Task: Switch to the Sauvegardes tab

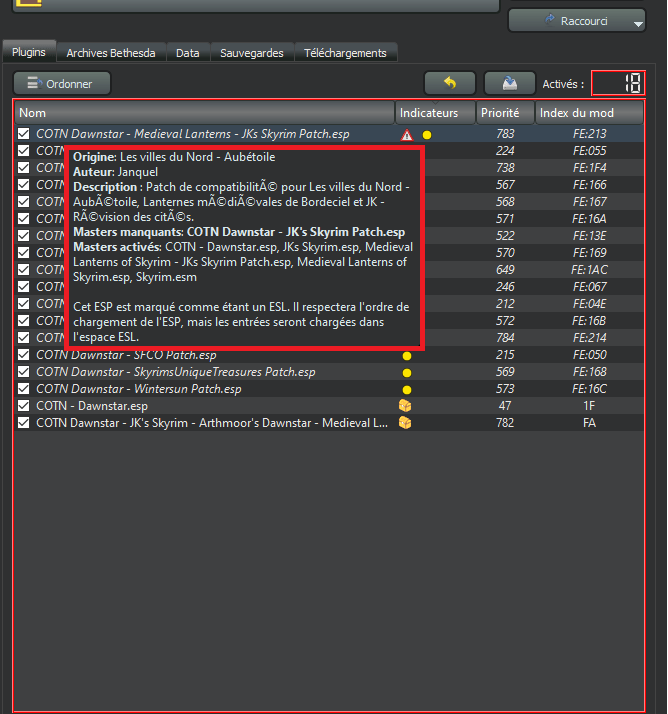Action: [252, 53]
